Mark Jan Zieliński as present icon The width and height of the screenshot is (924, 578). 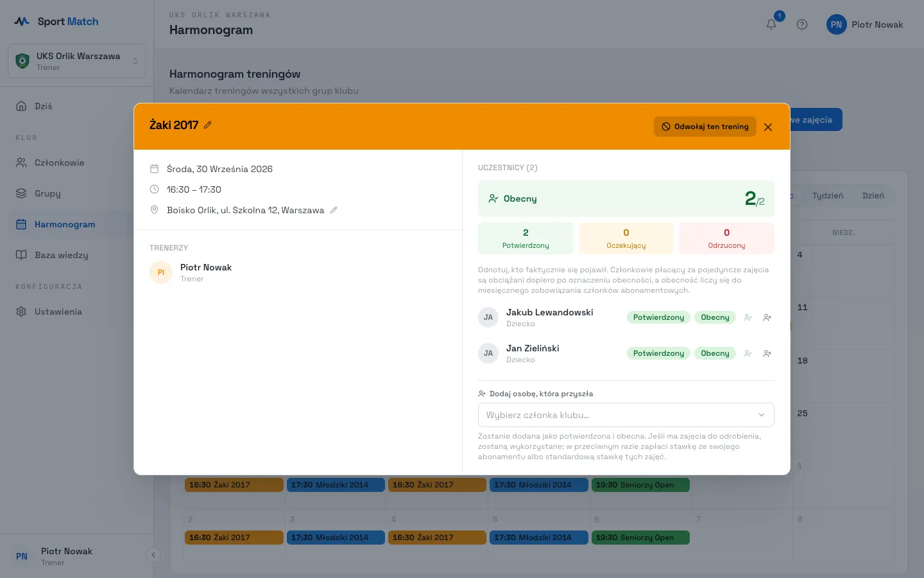(x=748, y=353)
